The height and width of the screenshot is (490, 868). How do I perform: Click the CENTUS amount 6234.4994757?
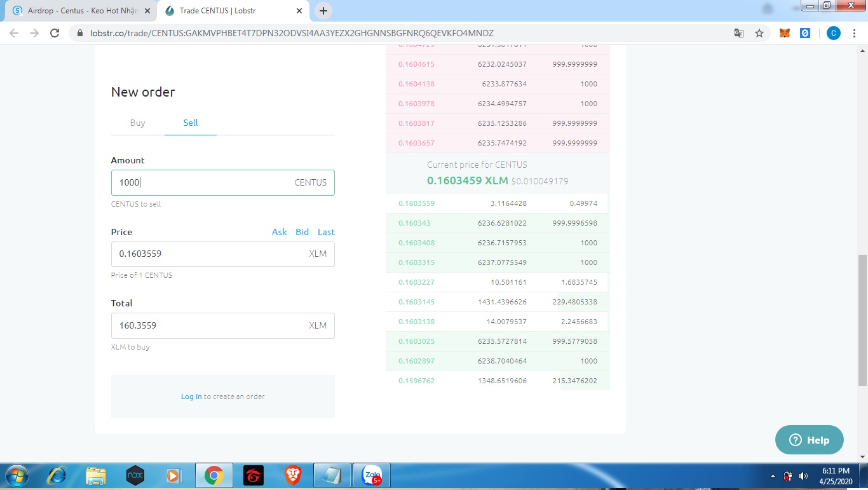click(x=502, y=104)
